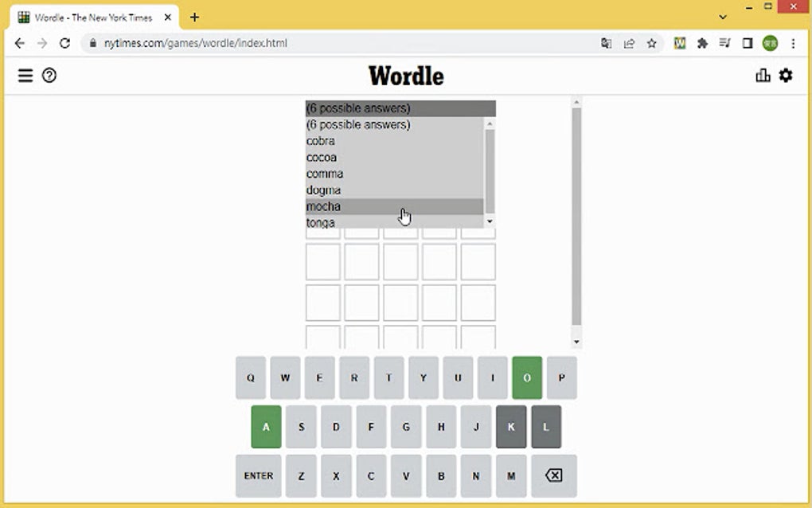Open the hamburger menu icon
This screenshot has height=508, width=812.
tap(25, 76)
